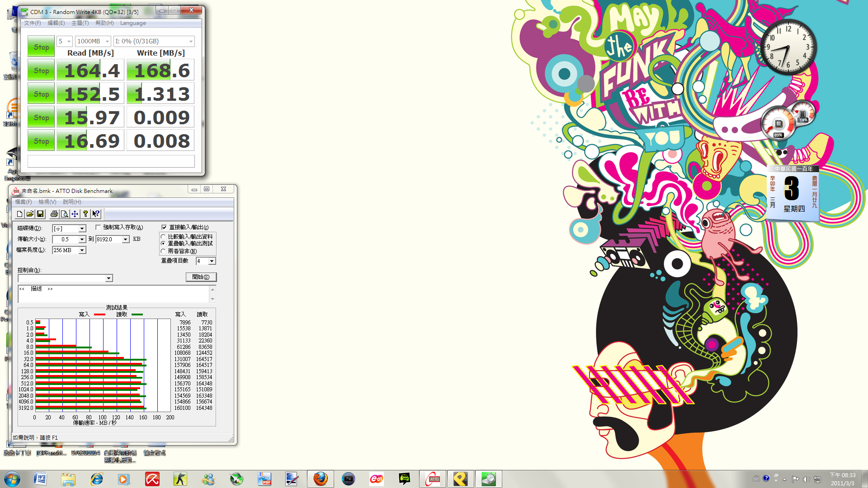The width and height of the screenshot is (868, 488).
Task: Open Windows Live Messenger taskbar icon
Action: click(x=208, y=479)
